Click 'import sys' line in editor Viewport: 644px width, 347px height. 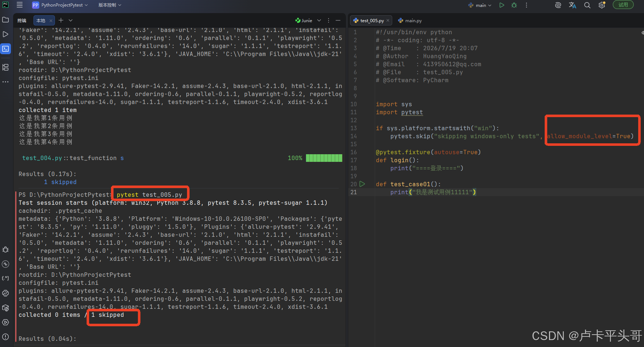(x=394, y=104)
